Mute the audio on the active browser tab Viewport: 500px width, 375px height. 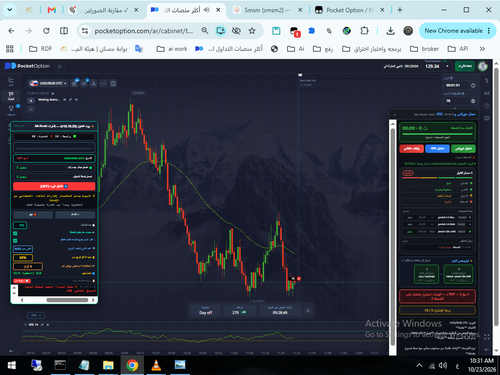point(207,10)
